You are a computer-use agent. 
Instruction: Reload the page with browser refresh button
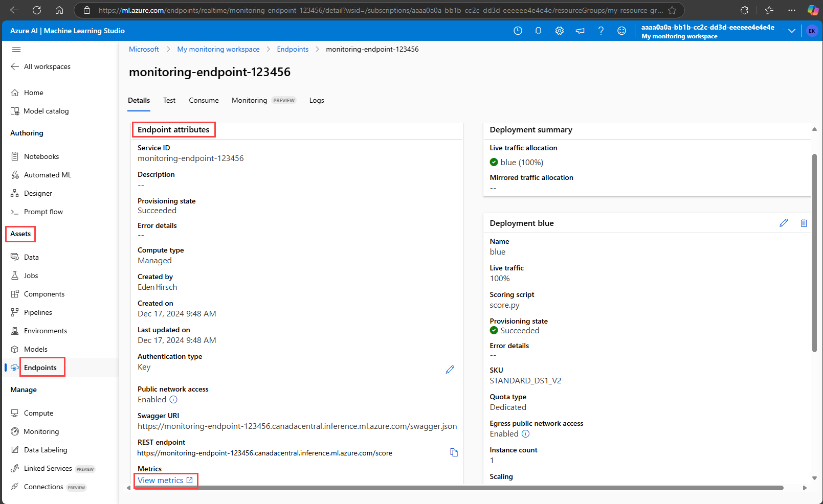(x=37, y=10)
